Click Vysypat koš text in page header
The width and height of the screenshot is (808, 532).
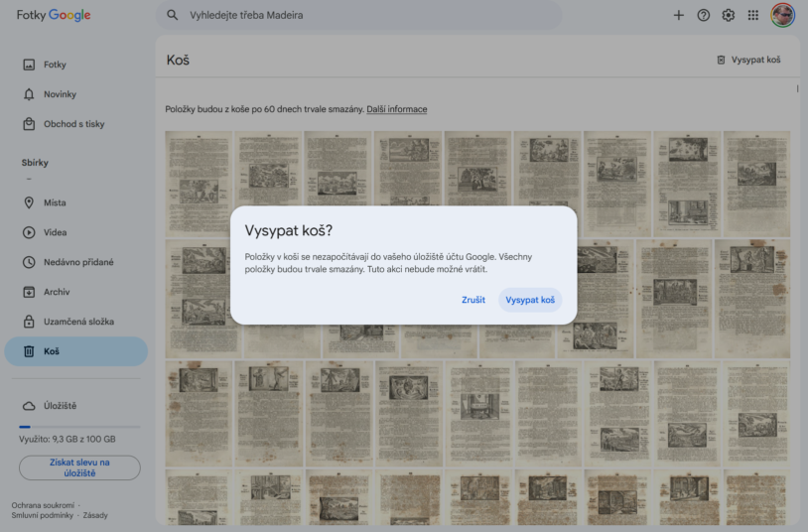[x=755, y=60]
